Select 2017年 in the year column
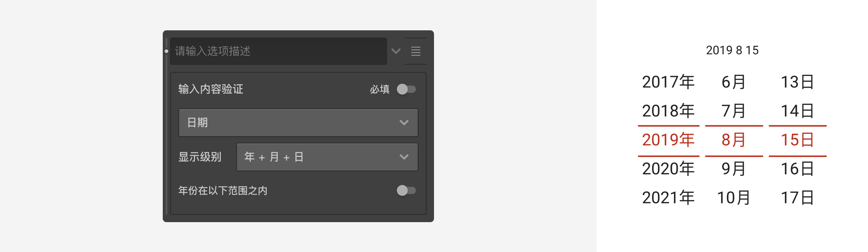 point(668,82)
